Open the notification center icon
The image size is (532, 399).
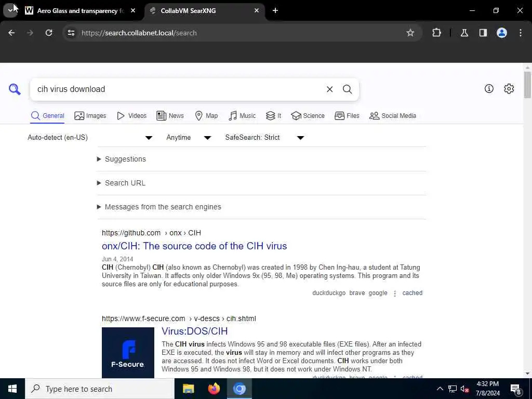click(x=516, y=389)
